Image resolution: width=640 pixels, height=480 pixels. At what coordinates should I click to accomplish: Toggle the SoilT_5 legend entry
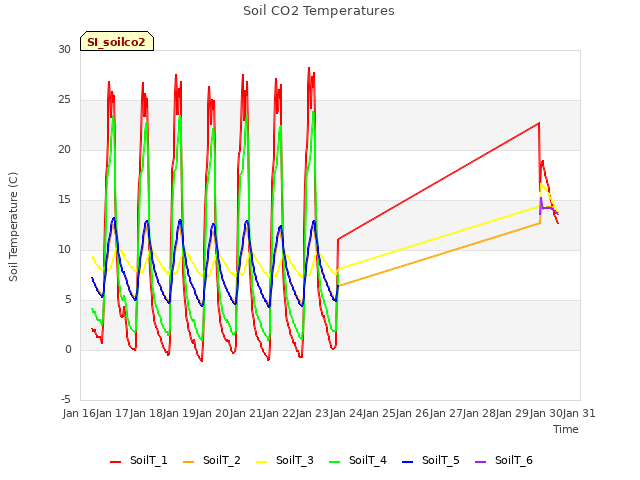pos(431,460)
